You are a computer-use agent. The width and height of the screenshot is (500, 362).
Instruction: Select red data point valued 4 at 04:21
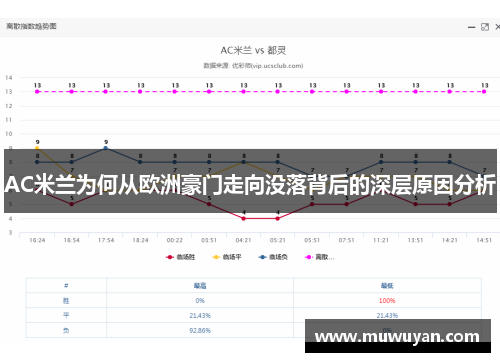(x=244, y=219)
